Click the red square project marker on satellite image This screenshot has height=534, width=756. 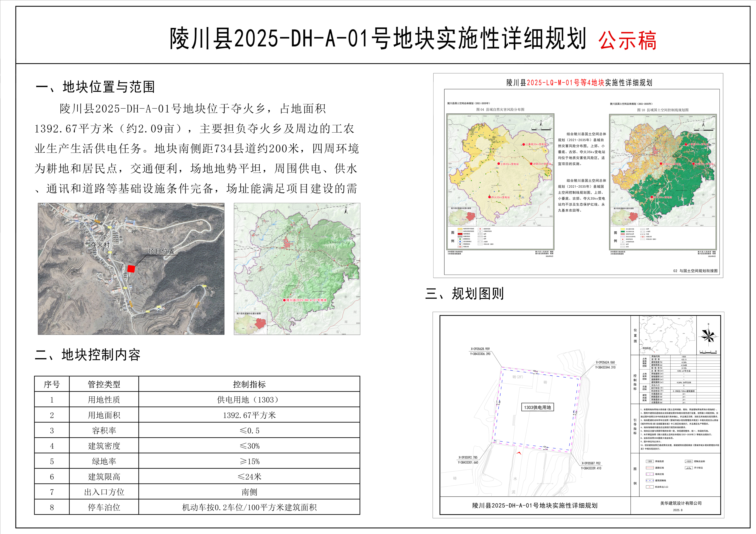click(x=131, y=269)
